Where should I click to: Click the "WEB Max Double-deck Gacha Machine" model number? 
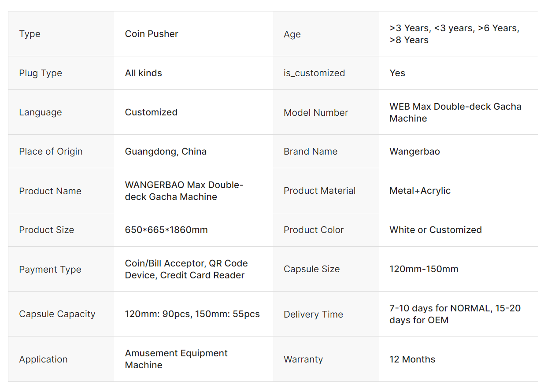tap(455, 112)
